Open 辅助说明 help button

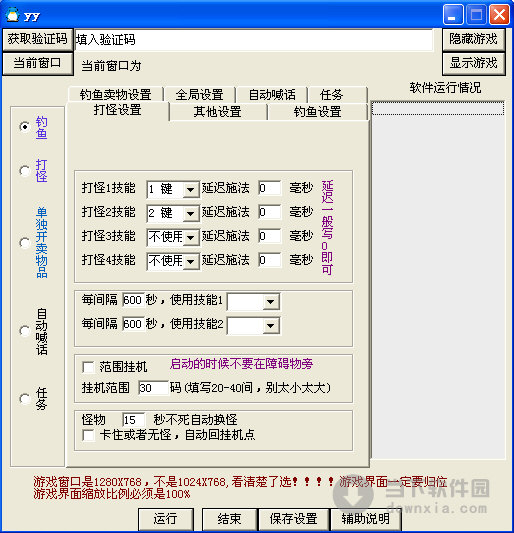coord(365,519)
